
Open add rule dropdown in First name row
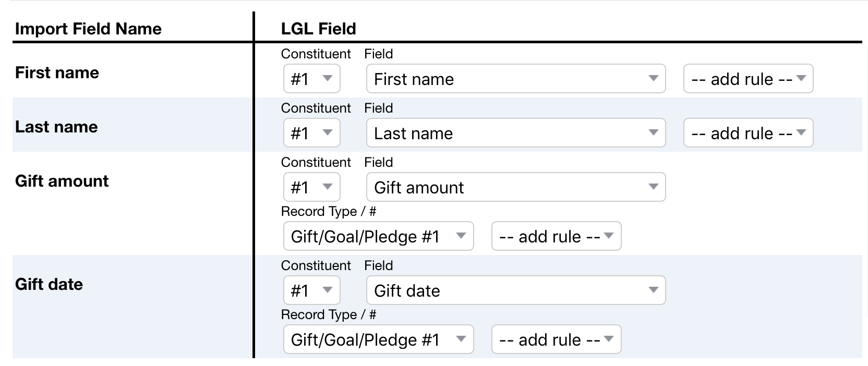tap(748, 79)
